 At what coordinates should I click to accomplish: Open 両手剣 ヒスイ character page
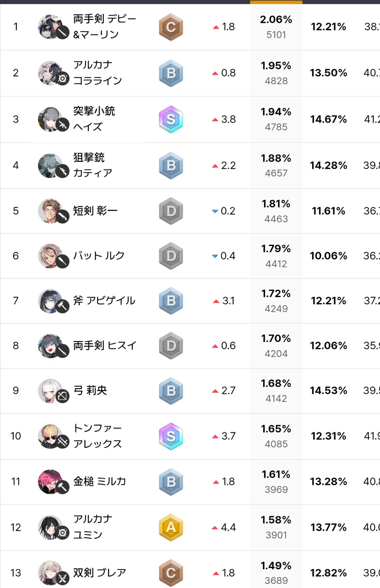104,345
